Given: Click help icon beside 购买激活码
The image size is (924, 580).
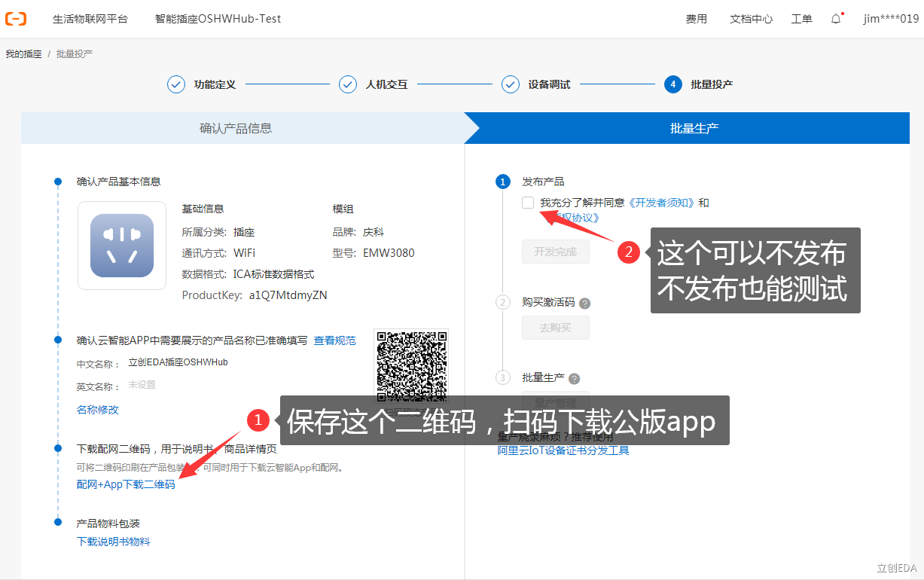Looking at the screenshot, I should 585,303.
